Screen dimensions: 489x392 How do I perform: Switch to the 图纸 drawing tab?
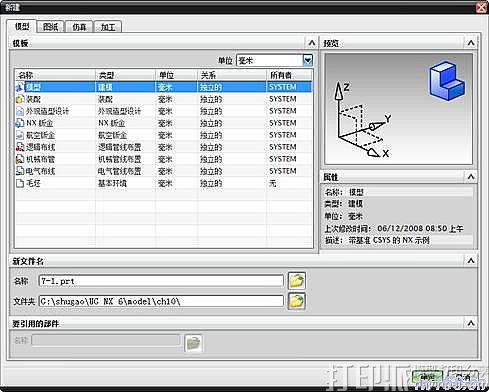(51, 27)
